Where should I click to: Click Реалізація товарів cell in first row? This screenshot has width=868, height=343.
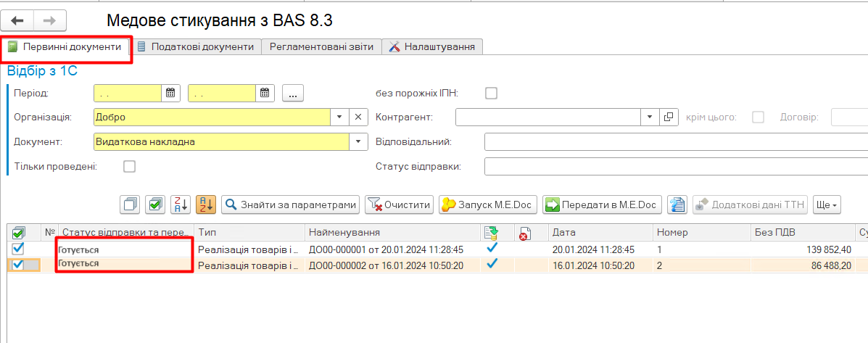click(249, 249)
